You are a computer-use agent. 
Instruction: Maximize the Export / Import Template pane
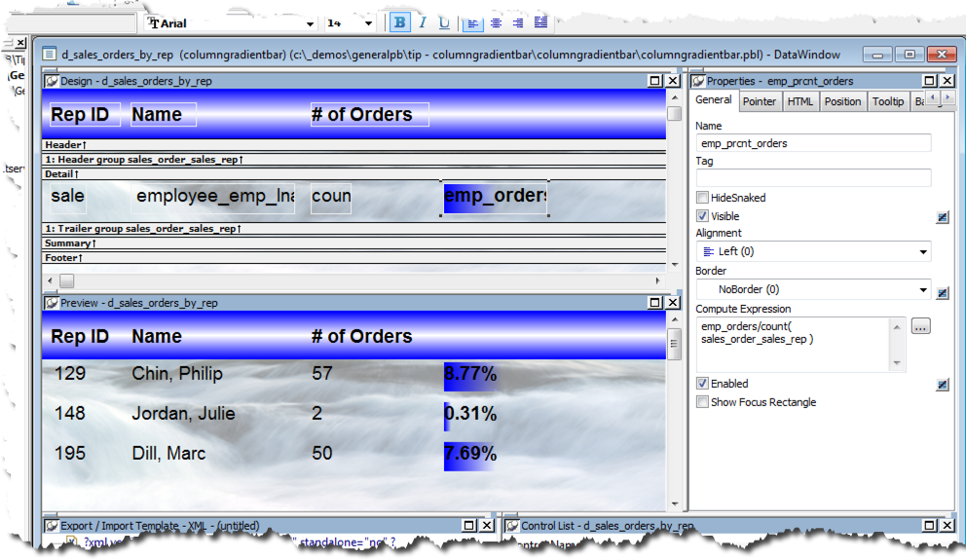click(x=468, y=526)
